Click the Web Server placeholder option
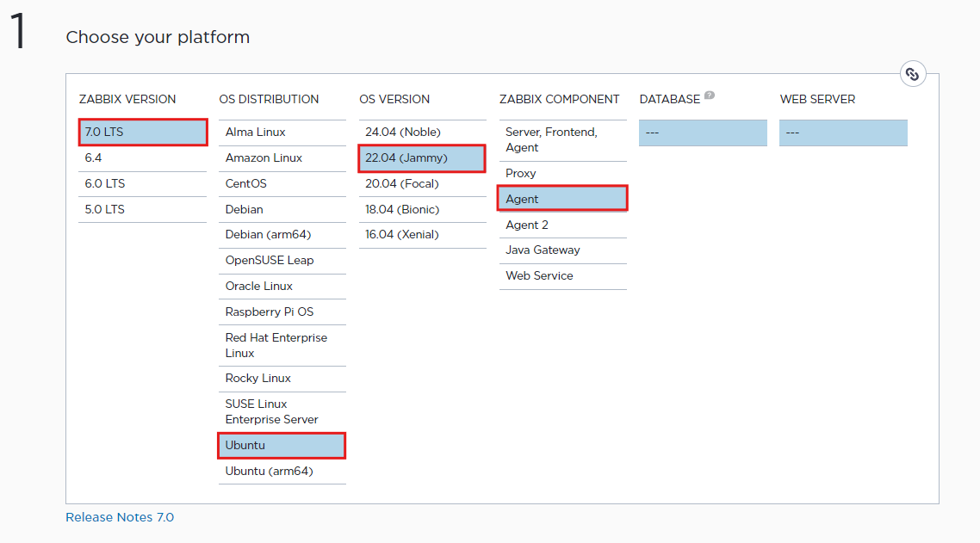The image size is (980, 543). point(843,133)
